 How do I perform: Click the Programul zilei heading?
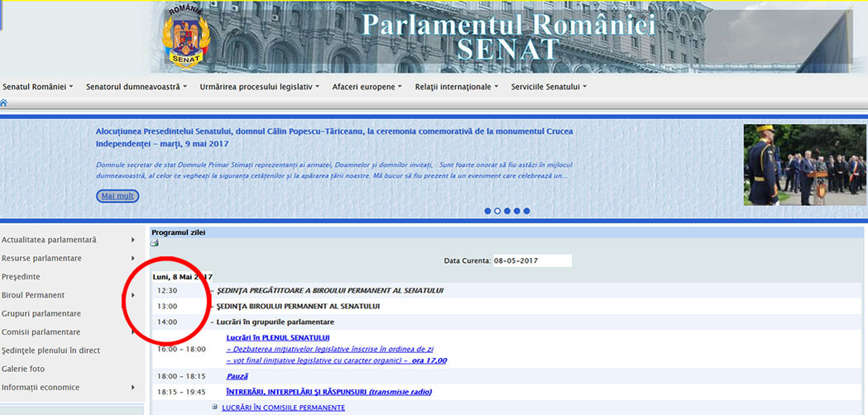(x=178, y=232)
